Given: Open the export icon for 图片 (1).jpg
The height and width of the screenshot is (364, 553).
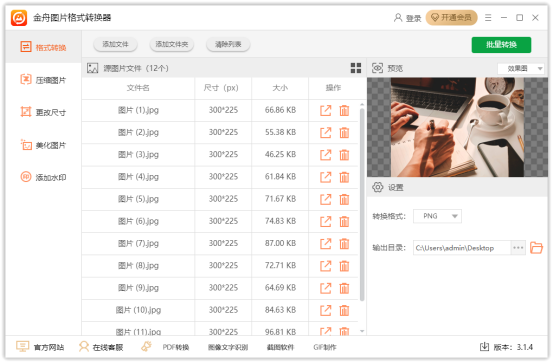Looking at the screenshot, I should point(326,110).
